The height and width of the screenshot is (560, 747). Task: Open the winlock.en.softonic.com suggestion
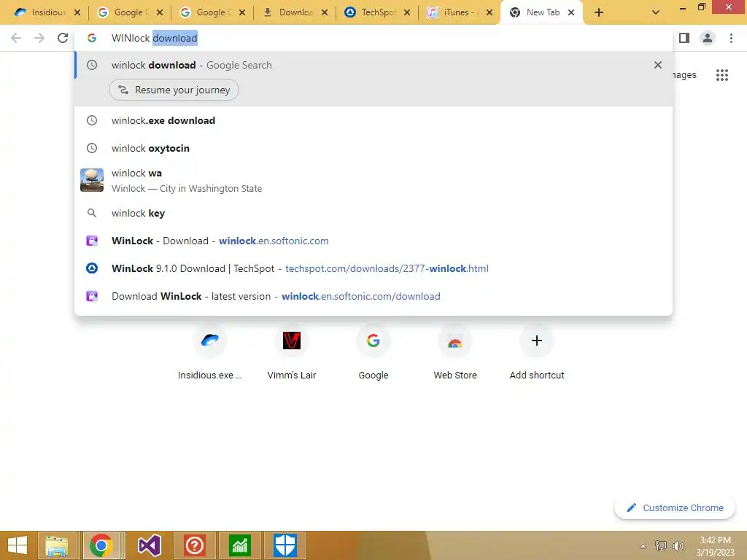tap(373, 241)
